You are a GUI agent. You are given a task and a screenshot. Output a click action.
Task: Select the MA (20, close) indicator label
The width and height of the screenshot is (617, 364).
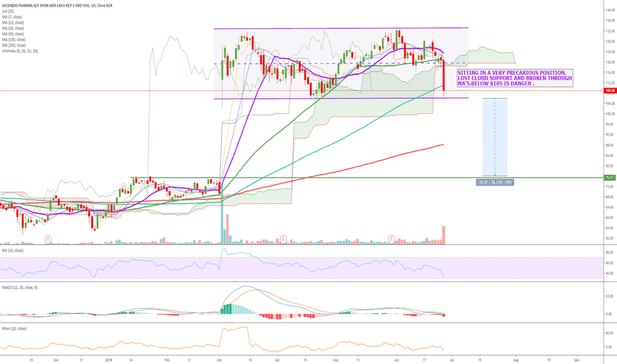click(13, 28)
